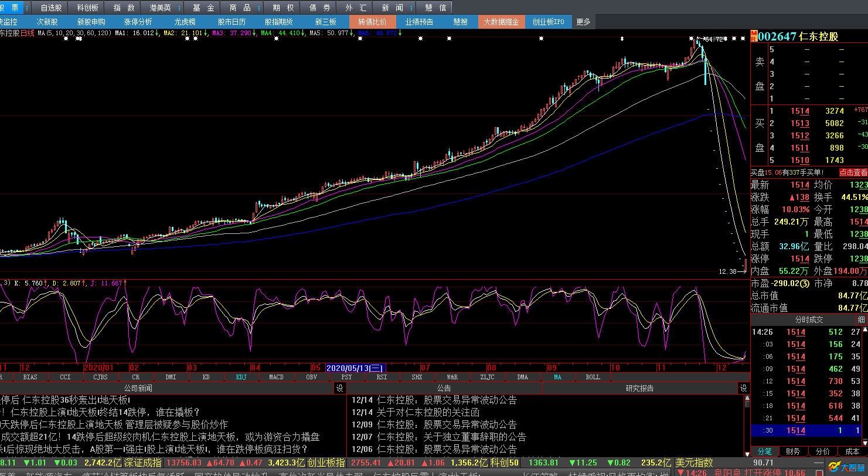
Task: Open the 新三板 page
Action: 326,22
